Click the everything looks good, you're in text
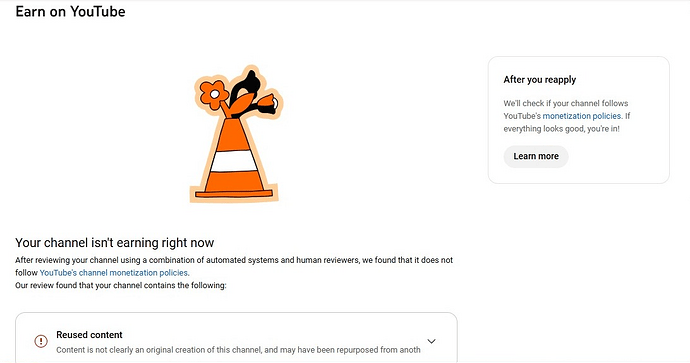 coord(562,129)
